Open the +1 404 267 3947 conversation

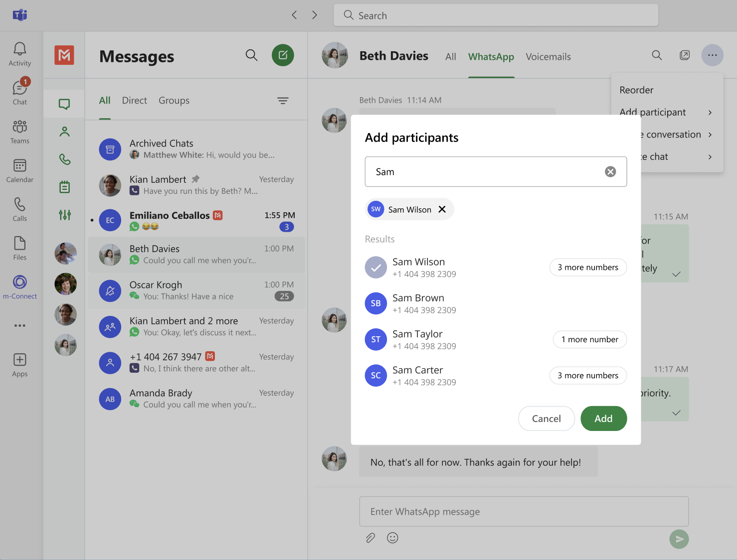[x=196, y=362]
